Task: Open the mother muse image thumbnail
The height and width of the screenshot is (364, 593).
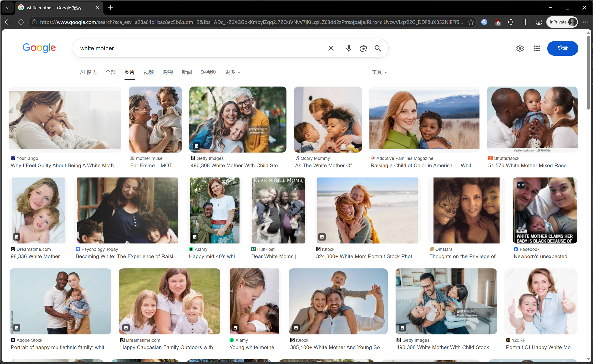Action: click(x=155, y=120)
